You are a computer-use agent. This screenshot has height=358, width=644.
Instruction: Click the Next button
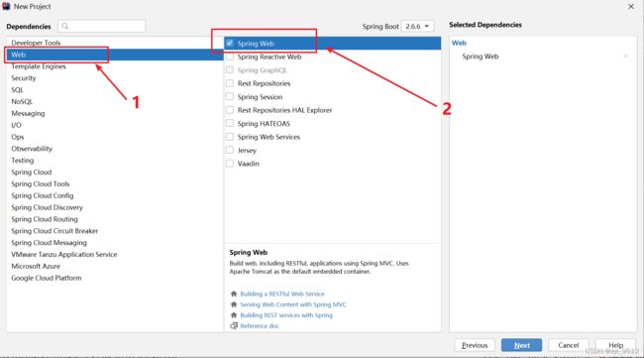point(521,345)
